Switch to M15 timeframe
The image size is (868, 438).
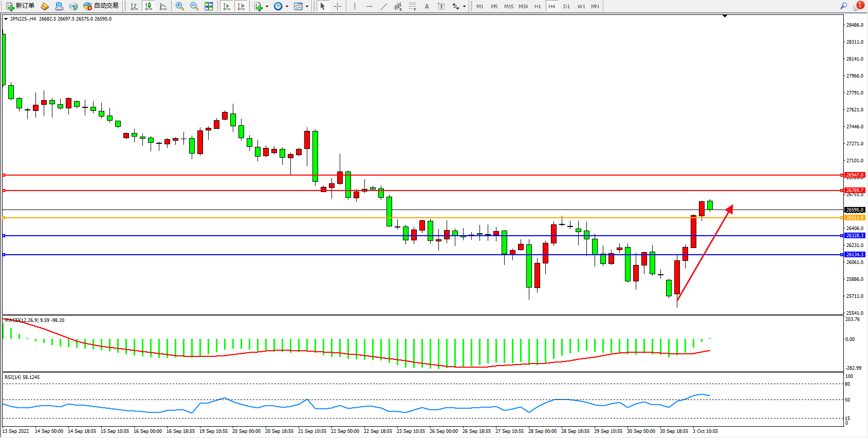[508, 6]
